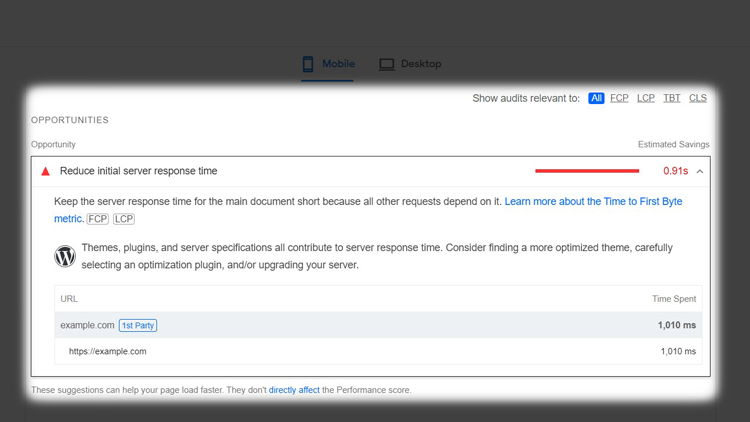Screen dimensions: 750x422
Task: Click the red estimated savings bar
Action: coord(587,171)
